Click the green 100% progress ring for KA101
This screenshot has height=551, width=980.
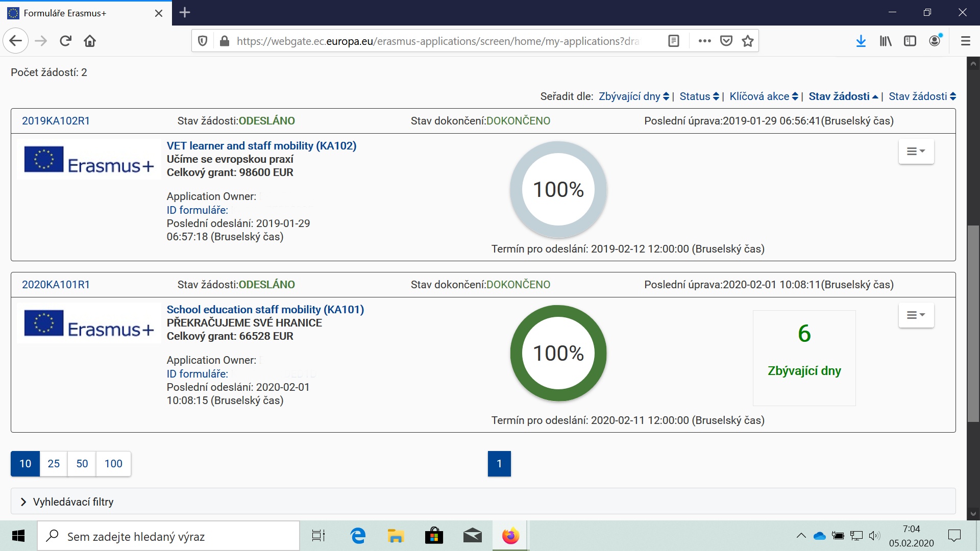[558, 353]
